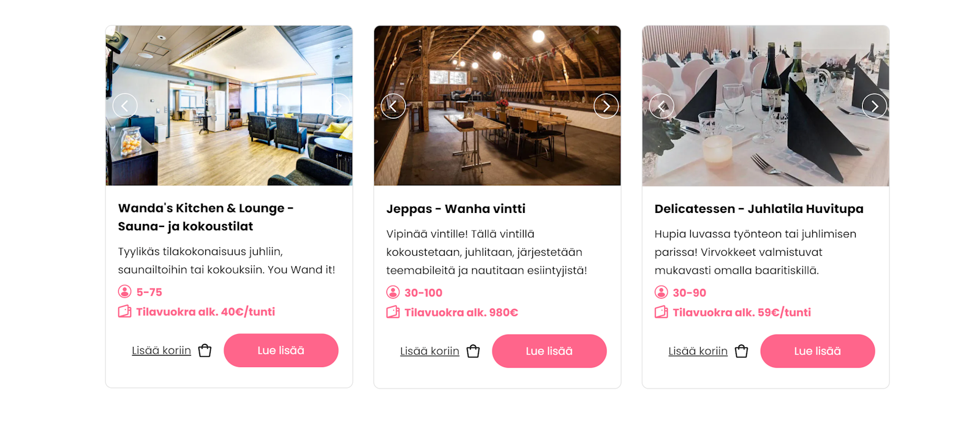
Task: Show next photo of Wanda's Kitchen & Lounge
Action: pyautogui.click(x=338, y=106)
